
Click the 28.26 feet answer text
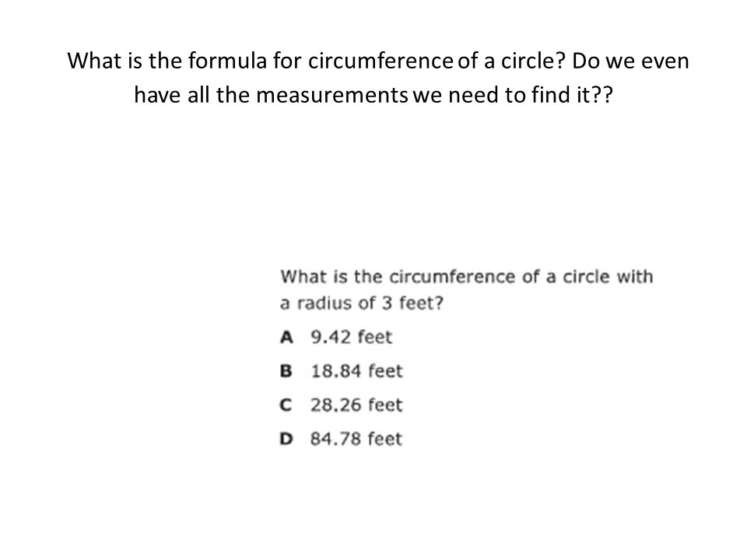point(356,404)
